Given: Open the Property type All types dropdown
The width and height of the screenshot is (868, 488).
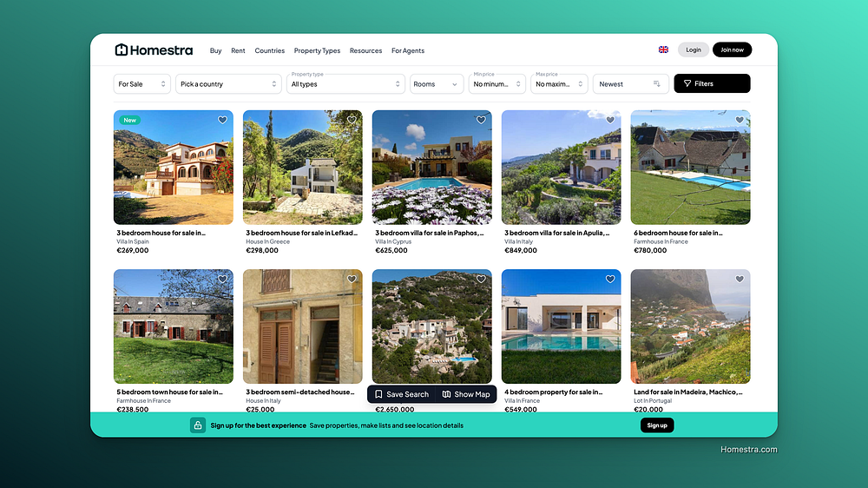Looking at the screenshot, I should (x=345, y=83).
